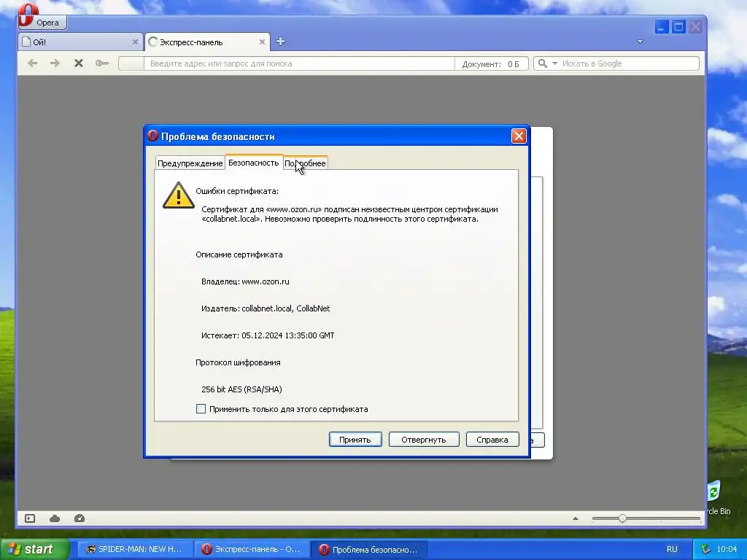This screenshot has width=747, height=560.
Task: Switch to SPIDER-MAN taskbar item
Action: [135, 549]
